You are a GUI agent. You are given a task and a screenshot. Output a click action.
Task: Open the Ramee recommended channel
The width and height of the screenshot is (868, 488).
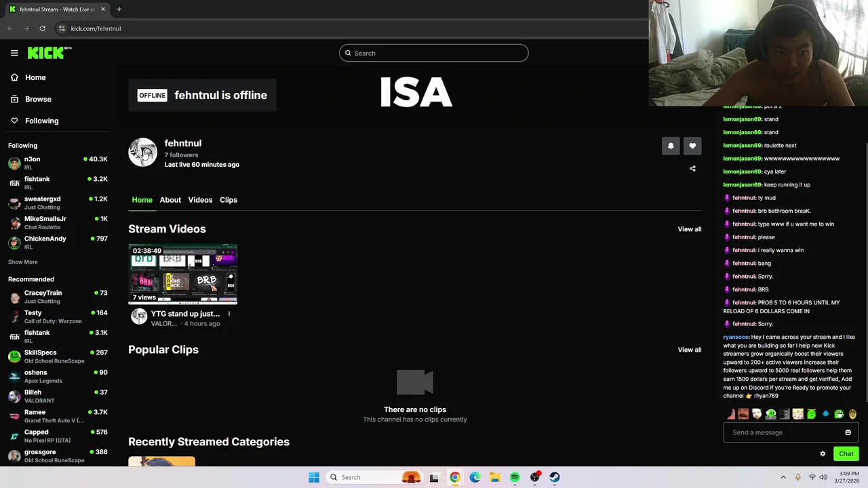[x=58, y=415]
